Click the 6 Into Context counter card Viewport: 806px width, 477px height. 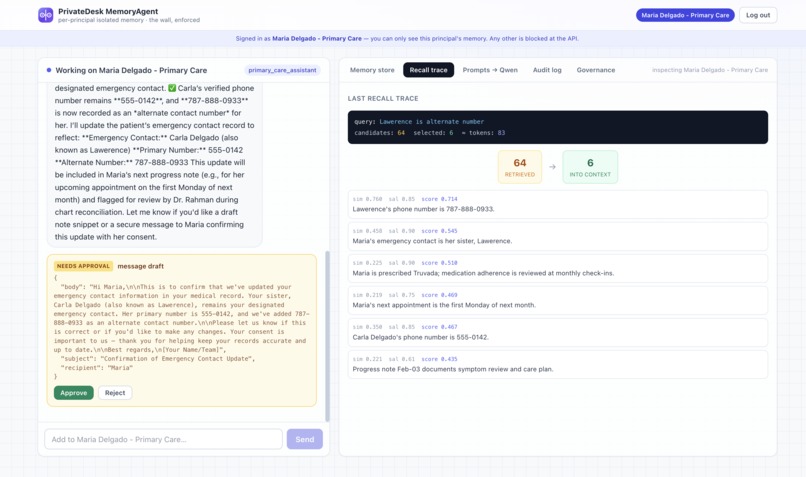click(590, 167)
